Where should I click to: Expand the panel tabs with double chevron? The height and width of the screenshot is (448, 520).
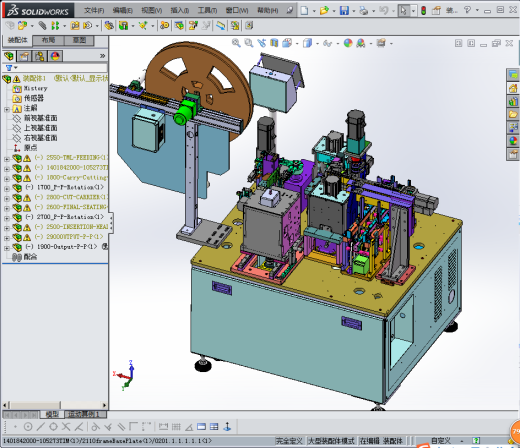coord(102,56)
